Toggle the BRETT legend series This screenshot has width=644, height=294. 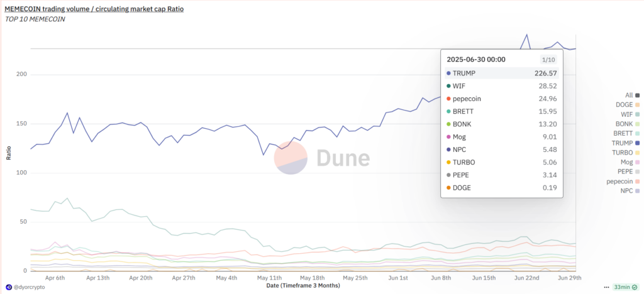[x=627, y=133]
